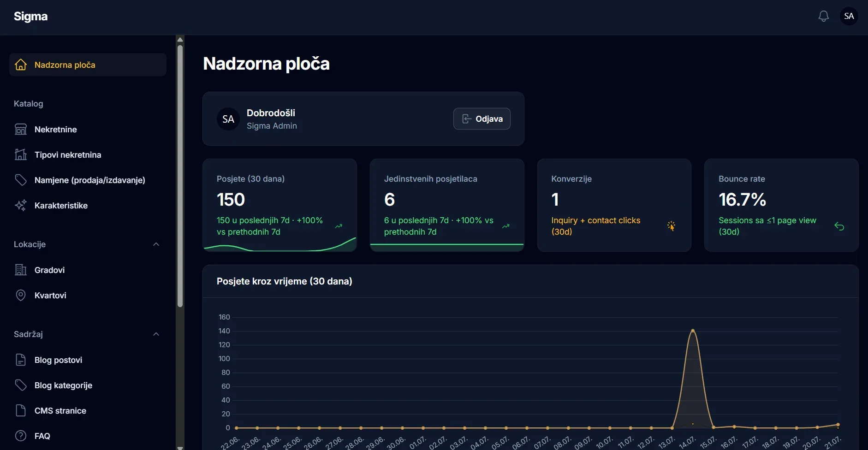
Task: Open Nadzorna ploča menu item
Action: pyautogui.click(x=88, y=65)
